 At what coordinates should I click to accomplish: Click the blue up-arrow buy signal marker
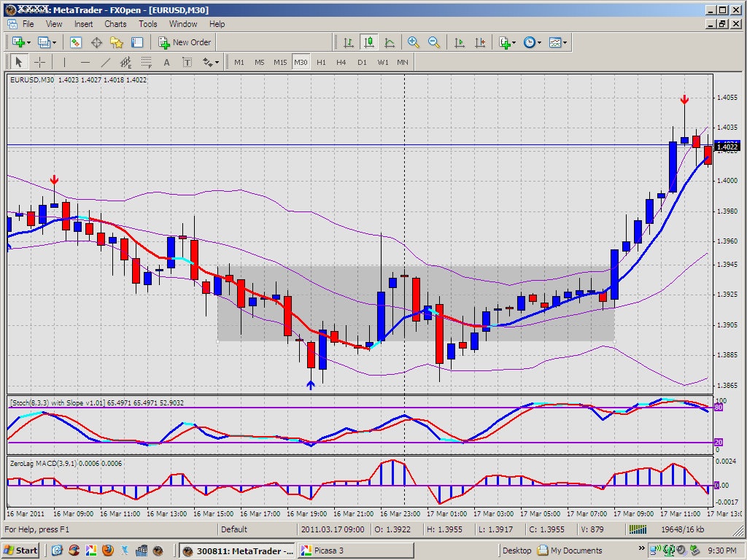tap(311, 385)
